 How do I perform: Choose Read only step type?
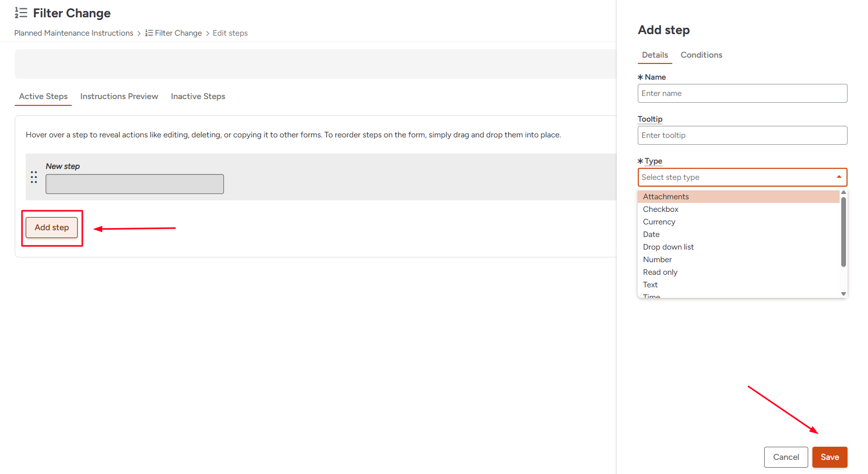click(x=660, y=272)
